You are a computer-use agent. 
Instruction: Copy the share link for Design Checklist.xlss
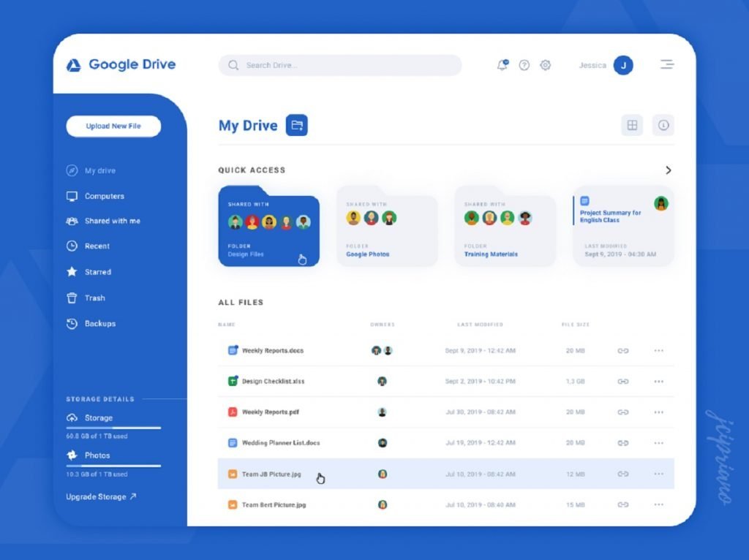point(623,382)
